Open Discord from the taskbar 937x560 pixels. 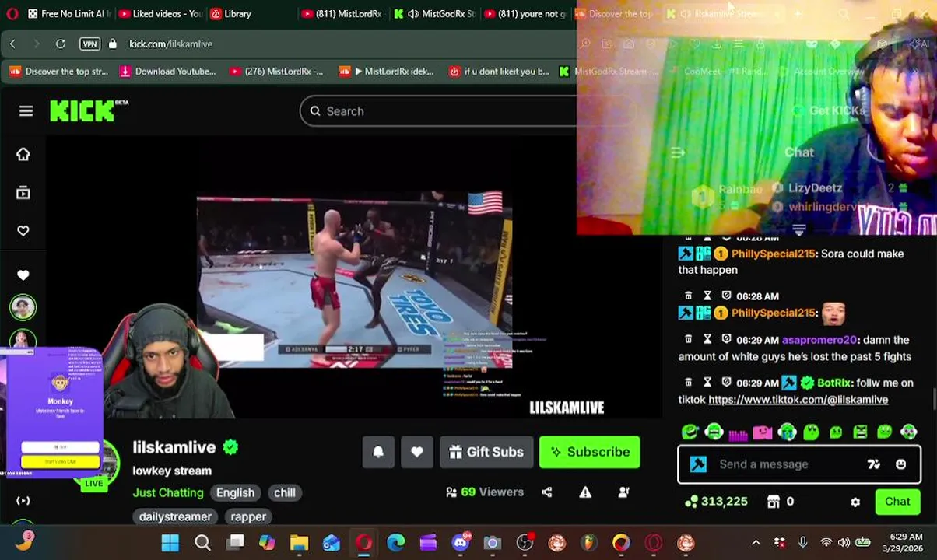[460, 543]
